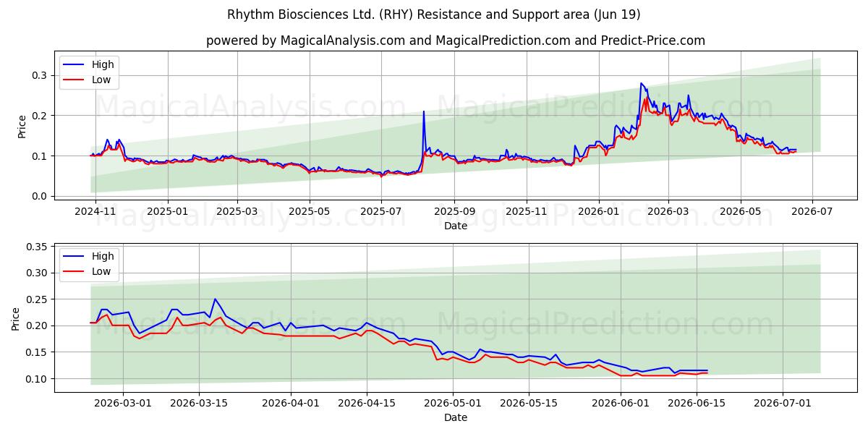Click the '2026-07-01' tick label on the lower chart
Image resolution: width=868 pixels, height=434 pixels.
[x=784, y=404]
